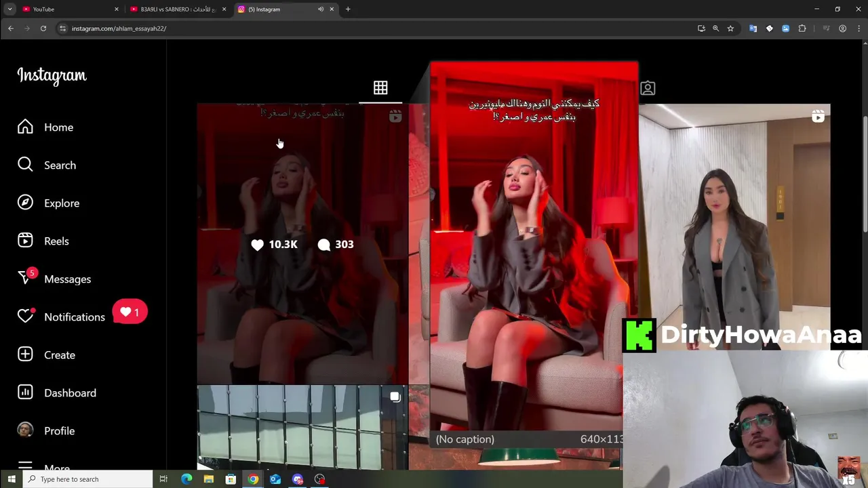868x488 pixels.
Task: Click the reel icon on hallway post
Action: 818,117
